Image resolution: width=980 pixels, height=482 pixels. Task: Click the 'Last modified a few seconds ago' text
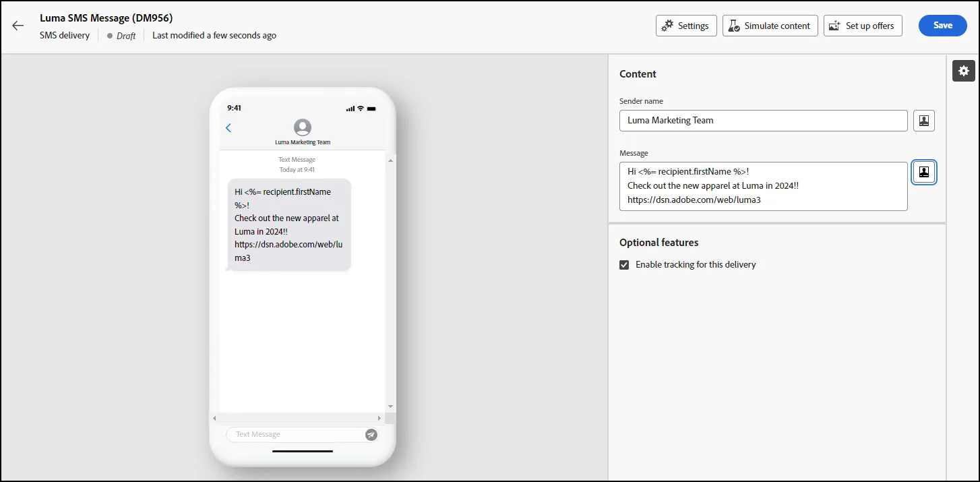pyautogui.click(x=214, y=36)
